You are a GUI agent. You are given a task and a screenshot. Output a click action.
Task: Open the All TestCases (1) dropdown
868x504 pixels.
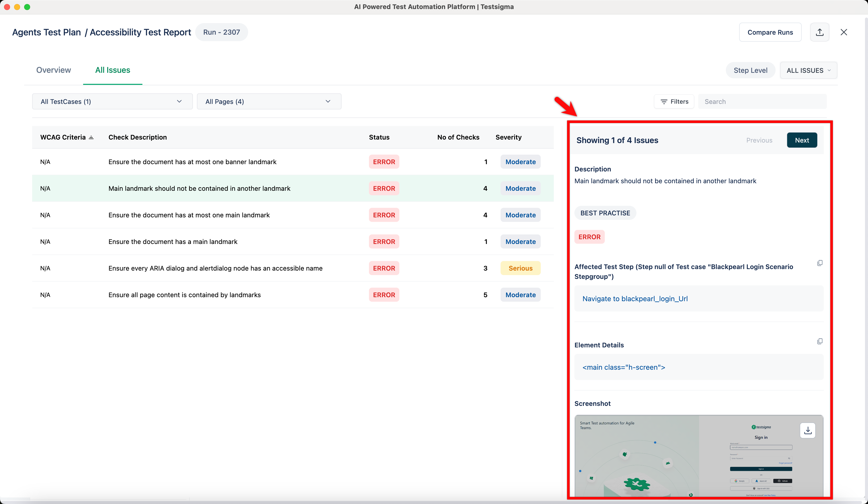tap(112, 102)
